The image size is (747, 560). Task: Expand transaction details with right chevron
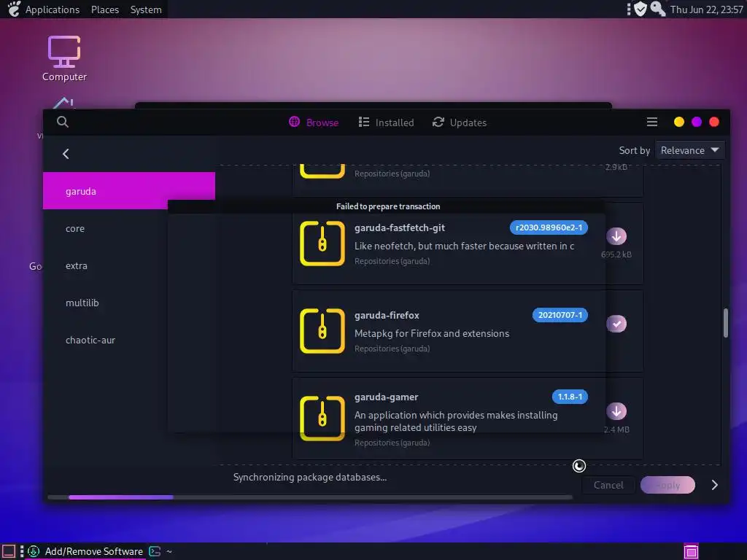pyautogui.click(x=714, y=485)
